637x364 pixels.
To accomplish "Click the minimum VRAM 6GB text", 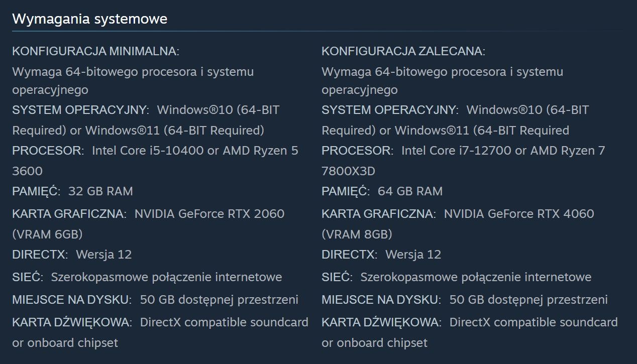I will [x=47, y=234].
